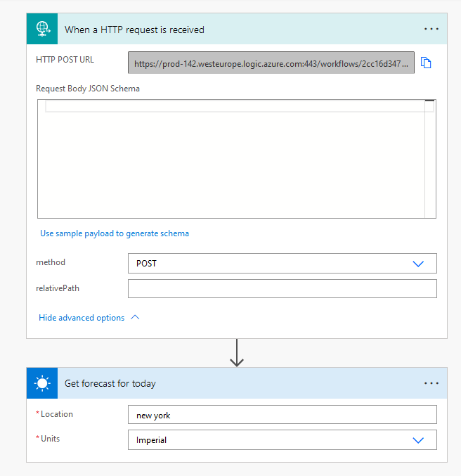Click the When a HTTP request is received title

pos(134,30)
